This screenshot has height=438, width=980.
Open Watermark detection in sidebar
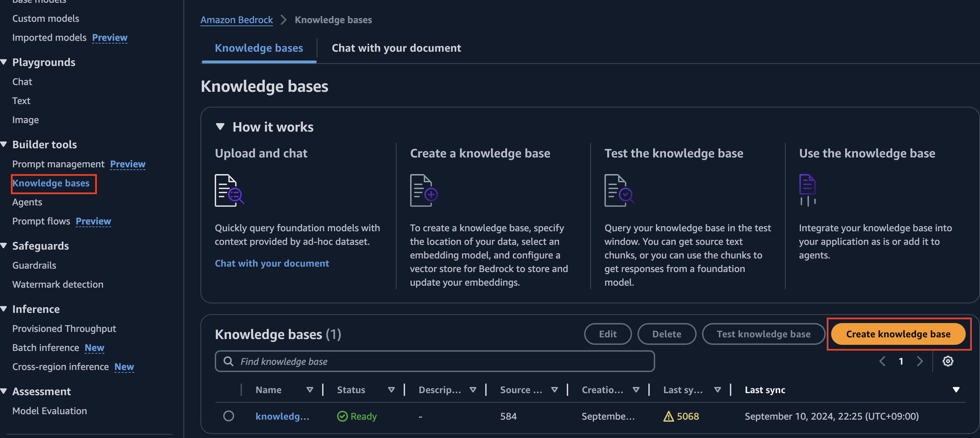click(x=58, y=284)
